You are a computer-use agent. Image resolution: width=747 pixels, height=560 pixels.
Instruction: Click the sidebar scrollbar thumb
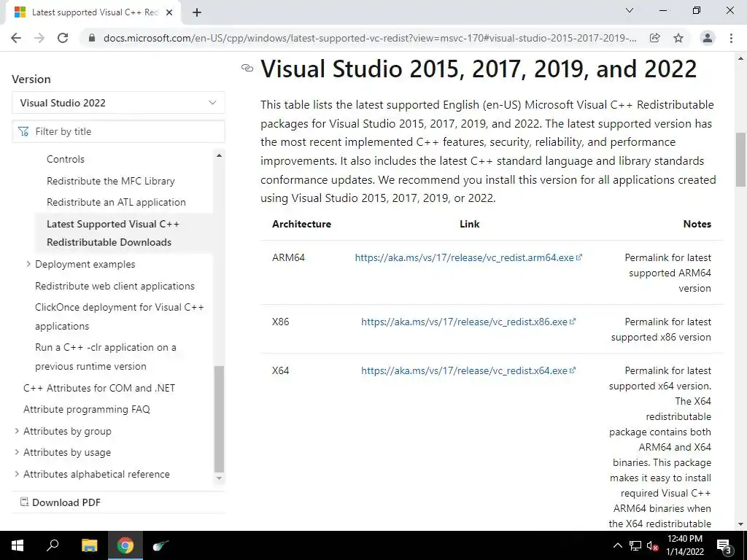(x=219, y=419)
